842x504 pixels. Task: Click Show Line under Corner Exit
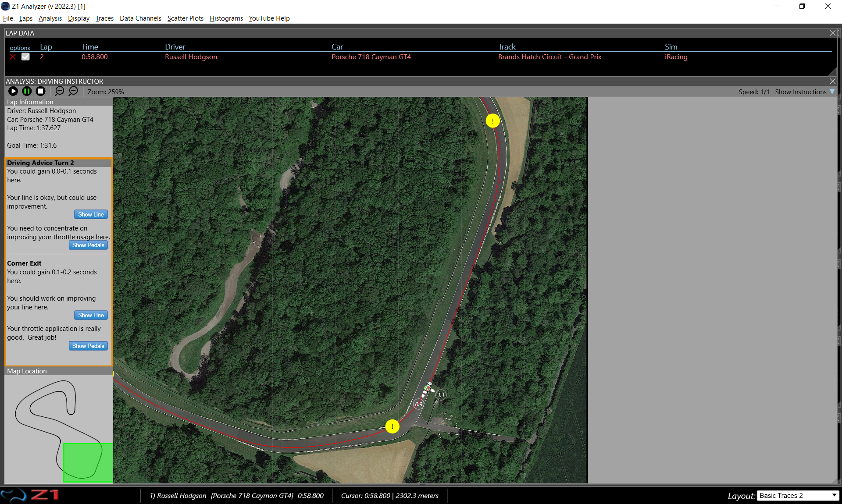coord(91,315)
